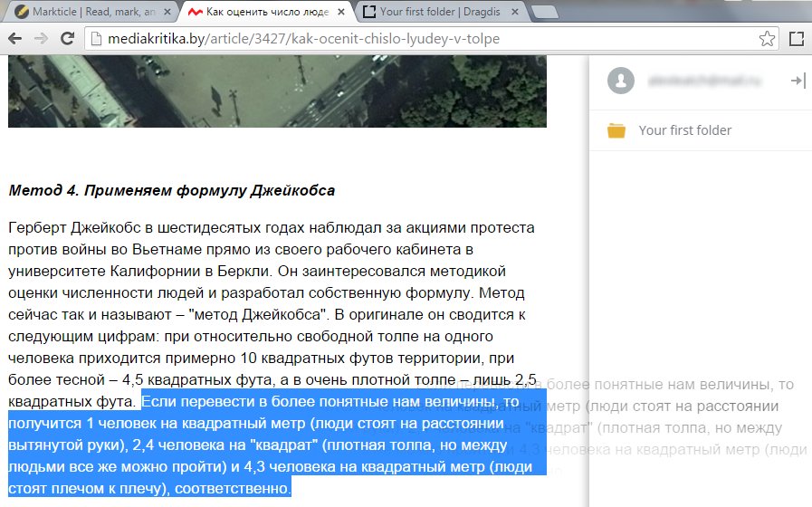The height and width of the screenshot is (507, 812).
Task: Click the page icon in the address bar
Action: 96,39
